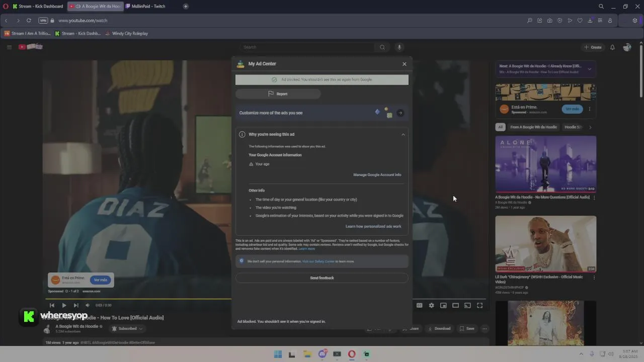This screenshot has height=362, width=644.
Task: Click the info icon beside Why you're seeing this ad
Action: (x=242, y=134)
